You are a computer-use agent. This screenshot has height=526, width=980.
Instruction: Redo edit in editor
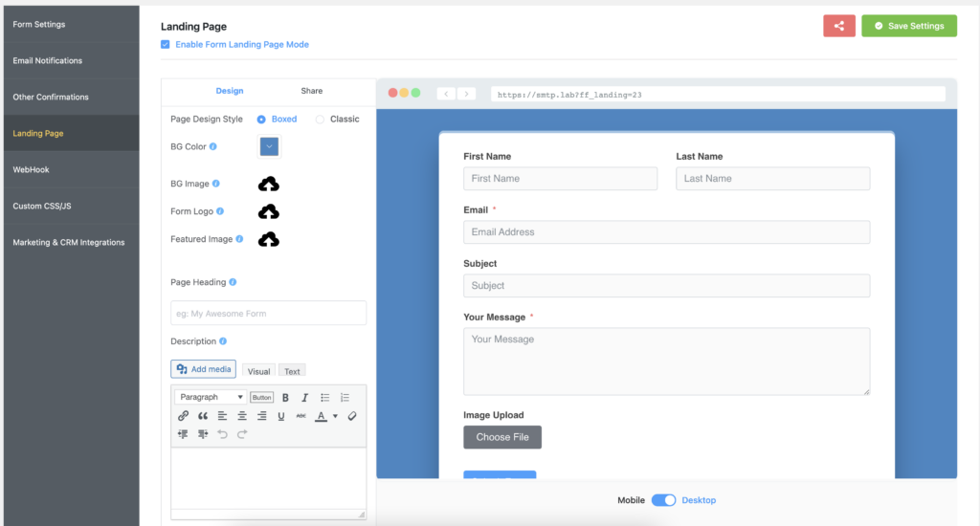pyautogui.click(x=242, y=433)
